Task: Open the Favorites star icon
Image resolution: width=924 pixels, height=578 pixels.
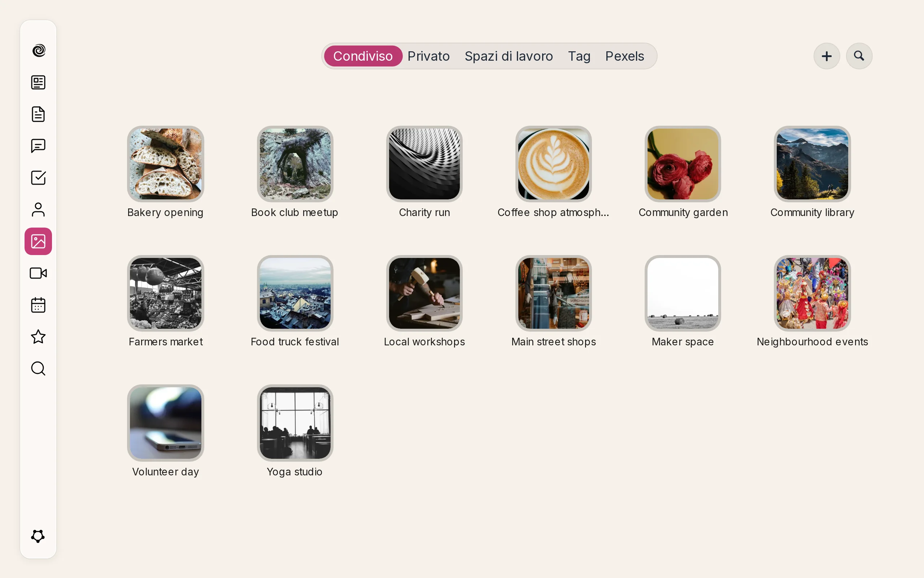Action: pyautogui.click(x=38, y=337)
